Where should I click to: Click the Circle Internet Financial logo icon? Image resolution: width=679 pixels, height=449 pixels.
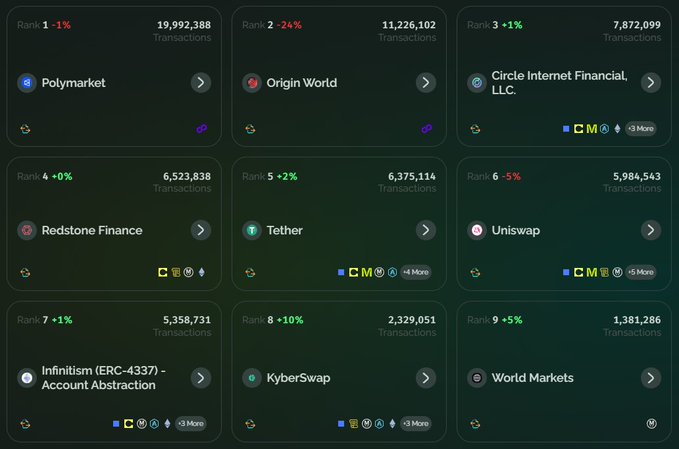pos(477,83)
